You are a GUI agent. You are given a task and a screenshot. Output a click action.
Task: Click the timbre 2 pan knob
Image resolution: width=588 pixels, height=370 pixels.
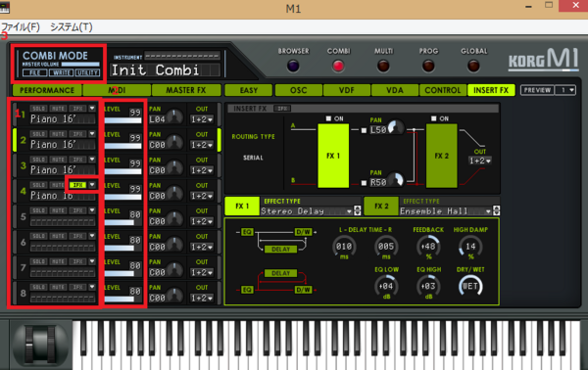point(174,142)
